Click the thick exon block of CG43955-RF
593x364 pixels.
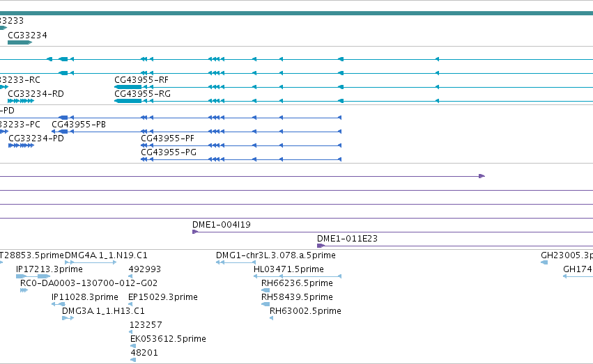tap(128, 87)
